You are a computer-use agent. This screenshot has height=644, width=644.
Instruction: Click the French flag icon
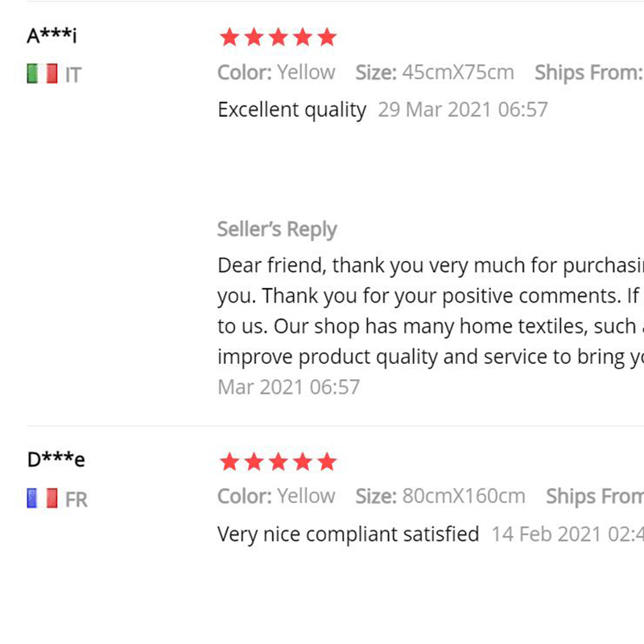[x=43, y=498]
